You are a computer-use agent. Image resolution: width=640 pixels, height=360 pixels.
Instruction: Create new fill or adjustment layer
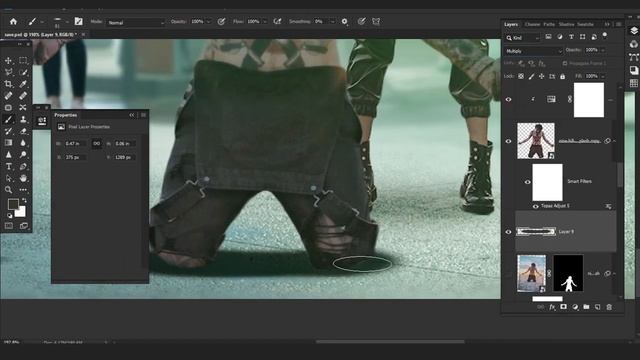575,307
